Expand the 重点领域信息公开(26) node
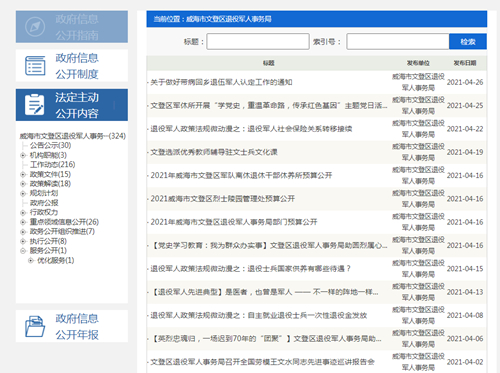500x373 pixels. (x=23, y=222)
